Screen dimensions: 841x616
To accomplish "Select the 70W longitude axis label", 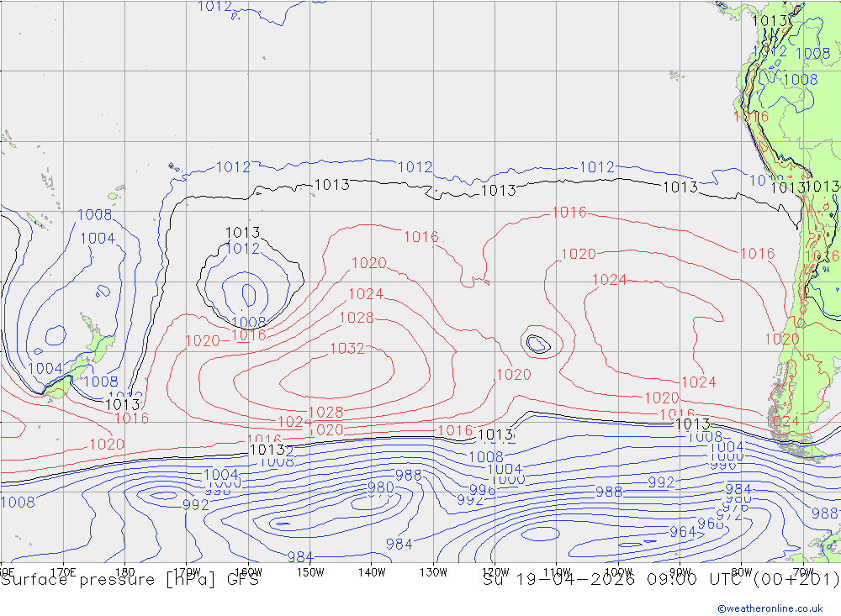I will pyautogui.click(x=803, y=572).
